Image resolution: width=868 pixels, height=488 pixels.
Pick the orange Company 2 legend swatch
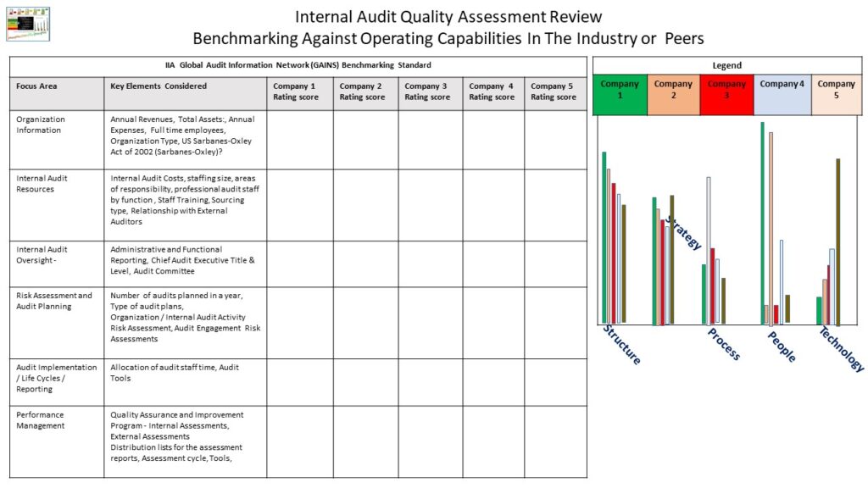[x=673, y=95]
